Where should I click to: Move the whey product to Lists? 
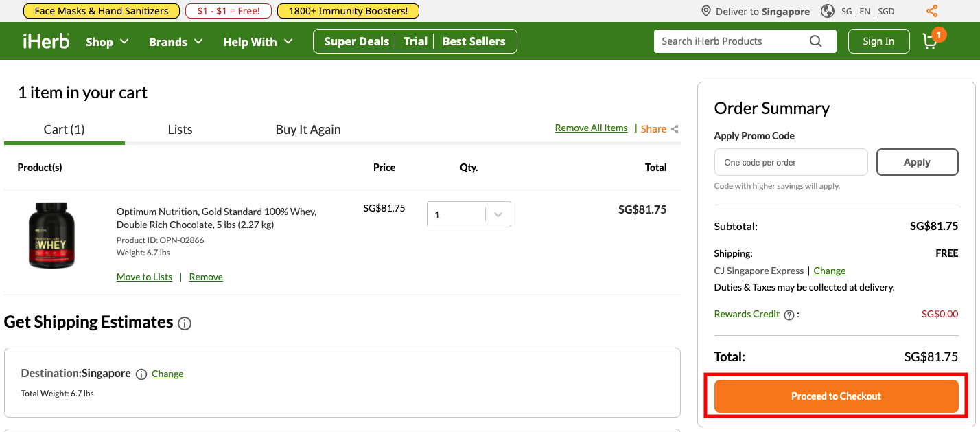pyautogui.click(x=144, y=277)
